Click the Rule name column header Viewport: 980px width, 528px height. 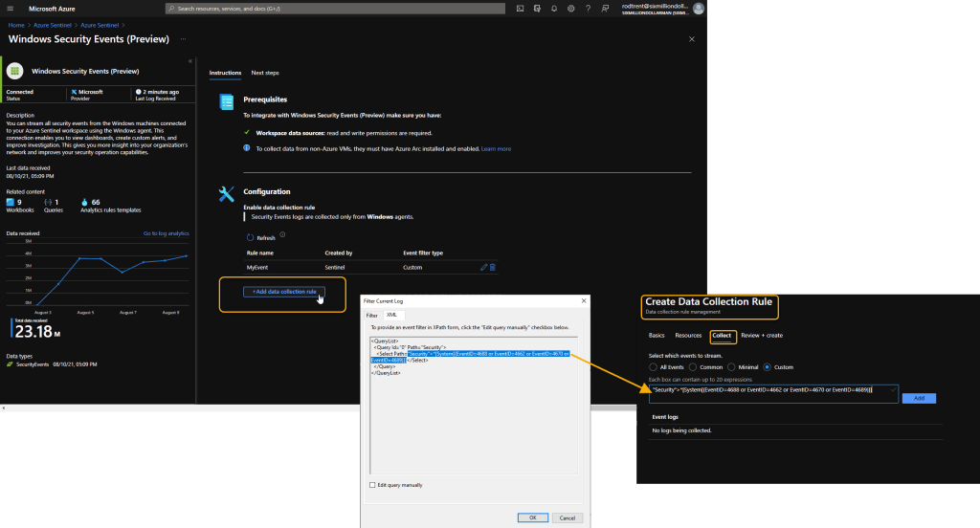coord(260,253)
